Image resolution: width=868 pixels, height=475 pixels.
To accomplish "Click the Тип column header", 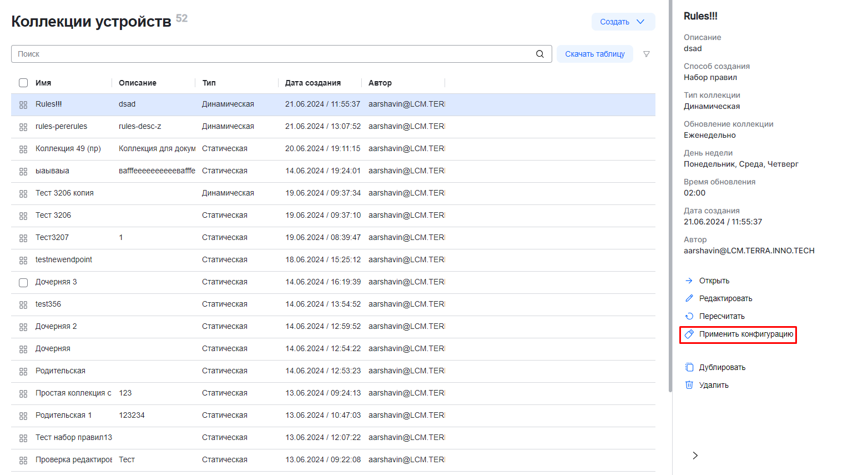I will (x=209, y=83).
